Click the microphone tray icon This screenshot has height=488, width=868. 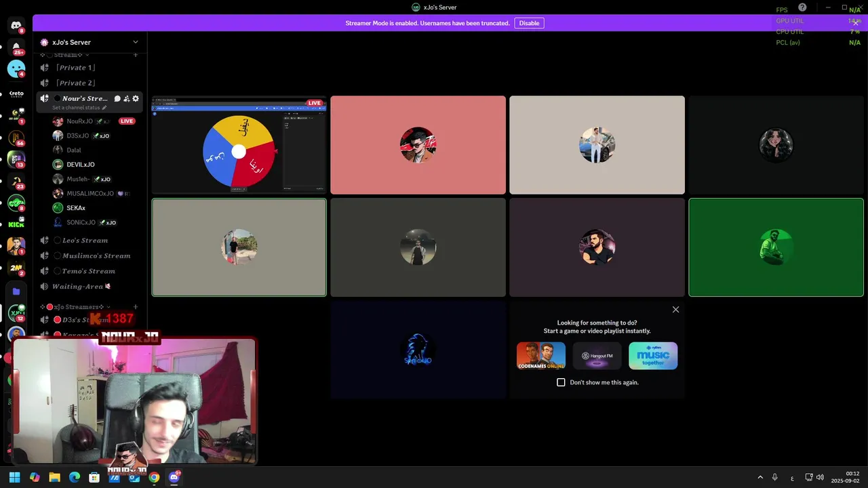coord(774,477)
